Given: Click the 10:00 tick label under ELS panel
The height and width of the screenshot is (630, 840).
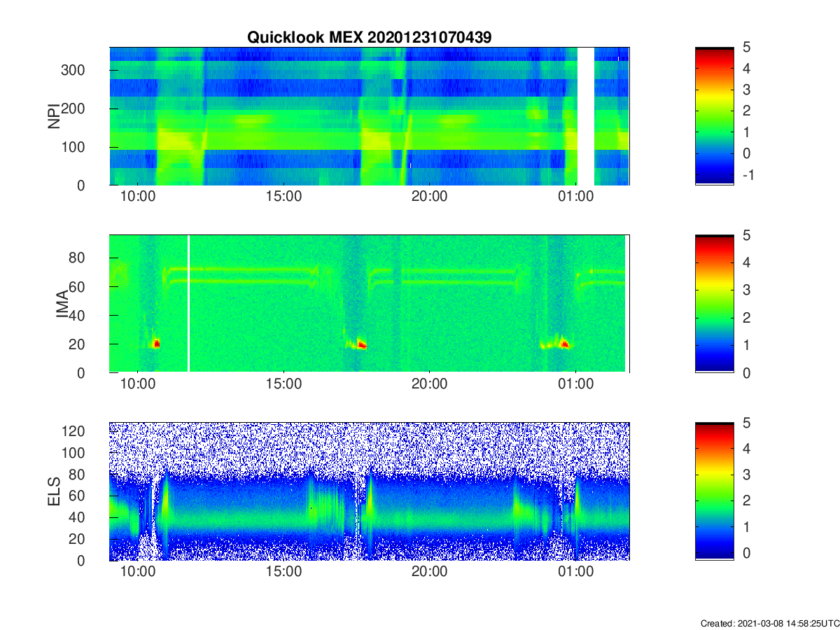Looking at the screenshot, I should coord(138,572).
